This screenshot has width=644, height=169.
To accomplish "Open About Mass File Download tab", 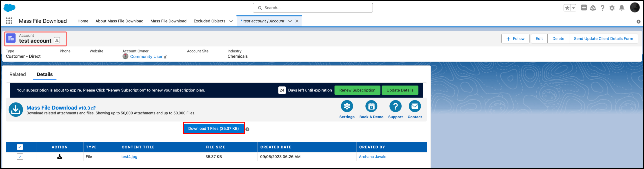I will pos(119,21).
